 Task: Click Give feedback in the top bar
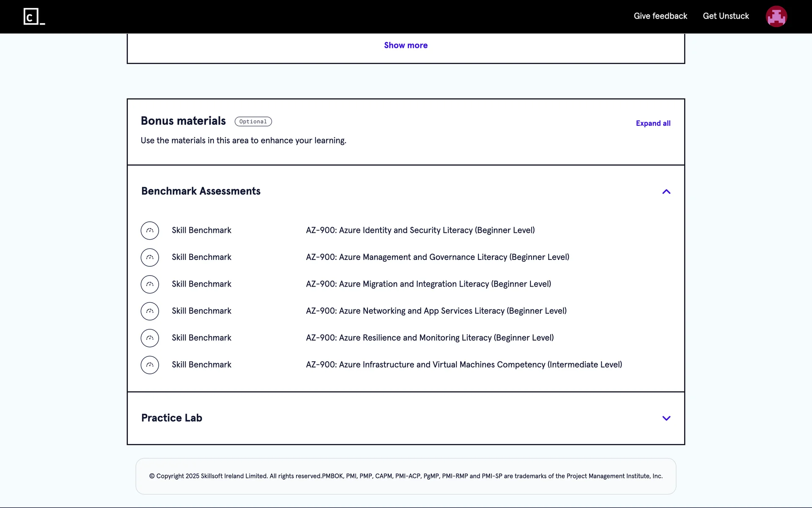coord(660,16)
